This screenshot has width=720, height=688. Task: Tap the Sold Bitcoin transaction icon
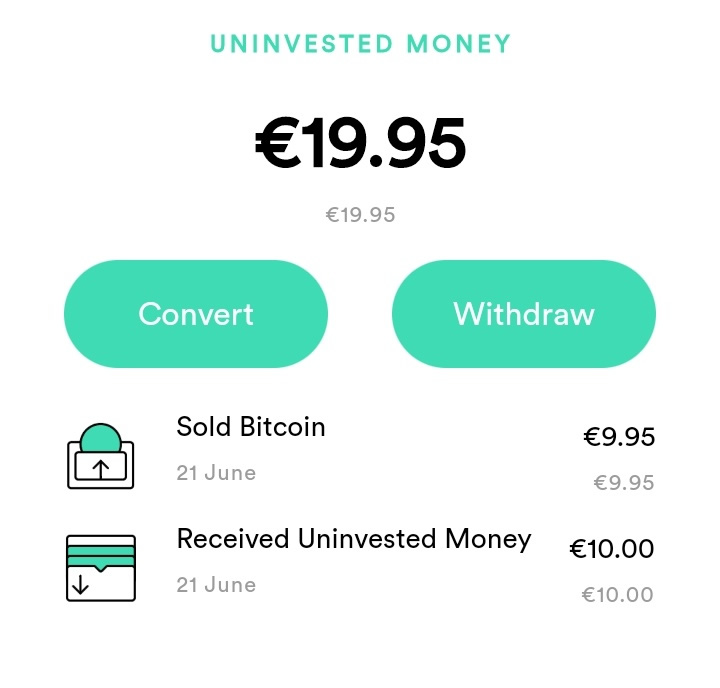[101, 456]
